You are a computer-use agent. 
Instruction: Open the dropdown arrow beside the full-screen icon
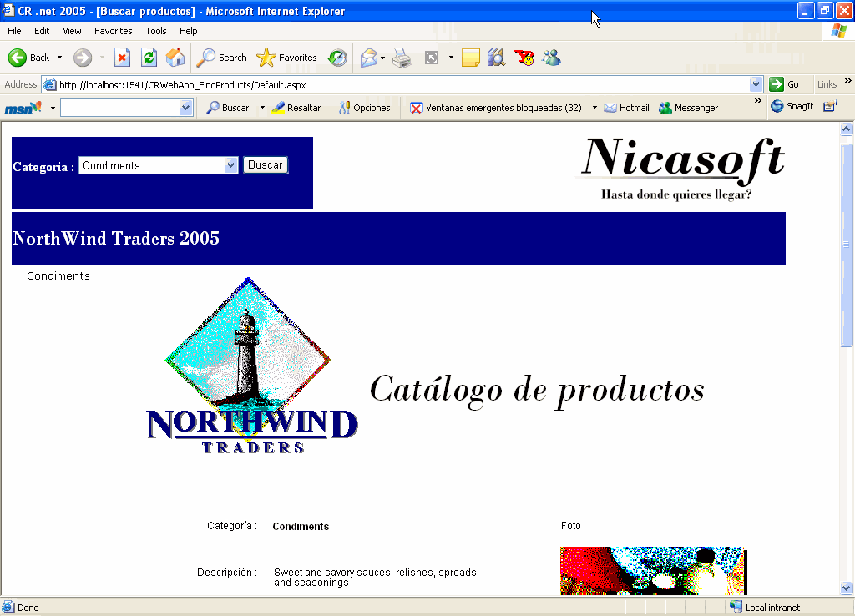coord(451,58)
